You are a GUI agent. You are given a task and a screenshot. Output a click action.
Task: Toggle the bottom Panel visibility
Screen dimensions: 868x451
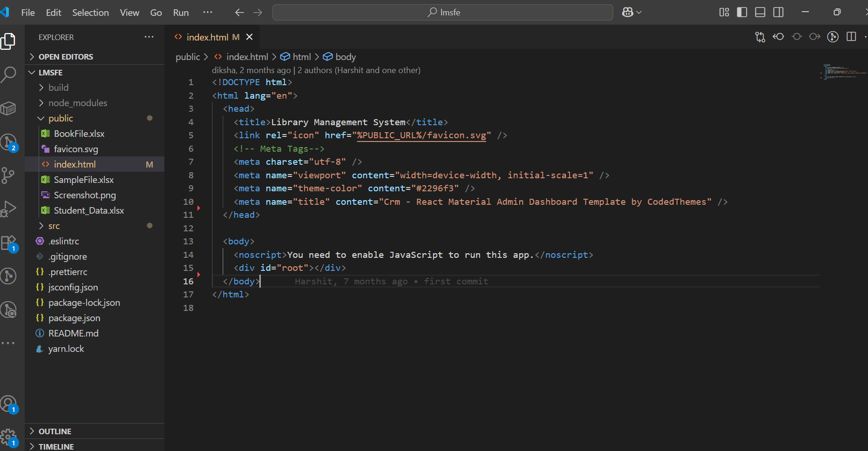click(760, 13)
